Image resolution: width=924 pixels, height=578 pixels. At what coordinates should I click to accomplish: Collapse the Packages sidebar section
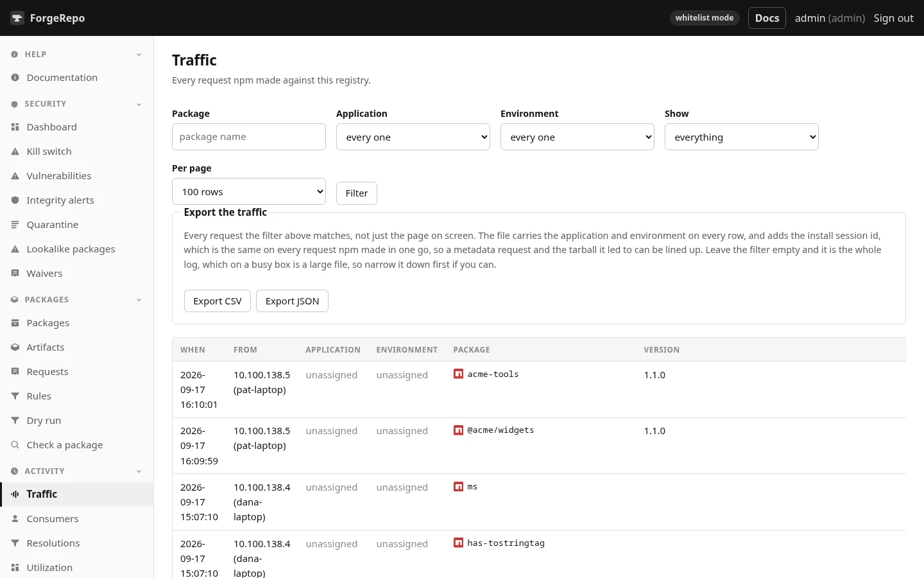pos(139,300)
